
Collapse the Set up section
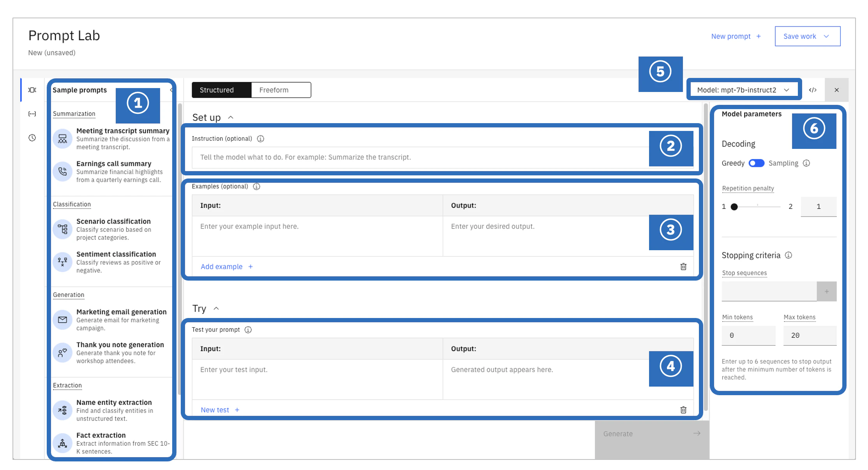coord(231,117)
